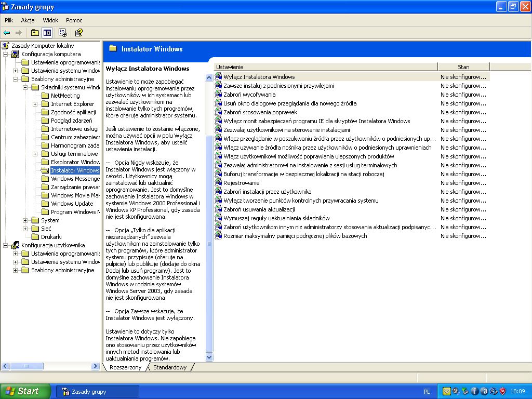532x399 pixels.
Task: Expand the Internet Explorer node
Action: [35, 104]
